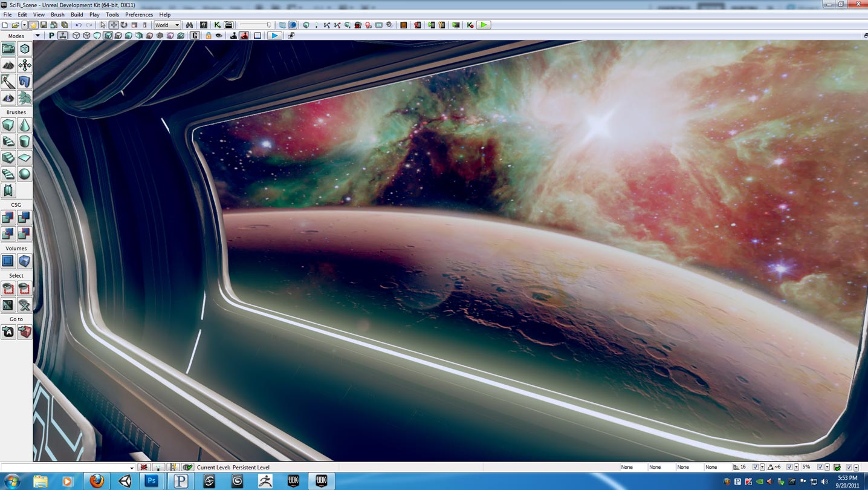
Task: Open the File menu
Action: (7, 15)
